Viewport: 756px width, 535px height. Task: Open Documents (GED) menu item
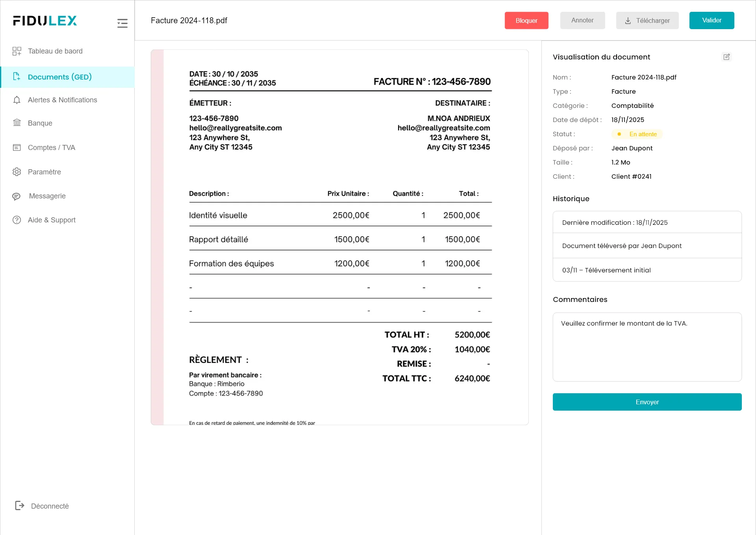click(x=59, y=77)
